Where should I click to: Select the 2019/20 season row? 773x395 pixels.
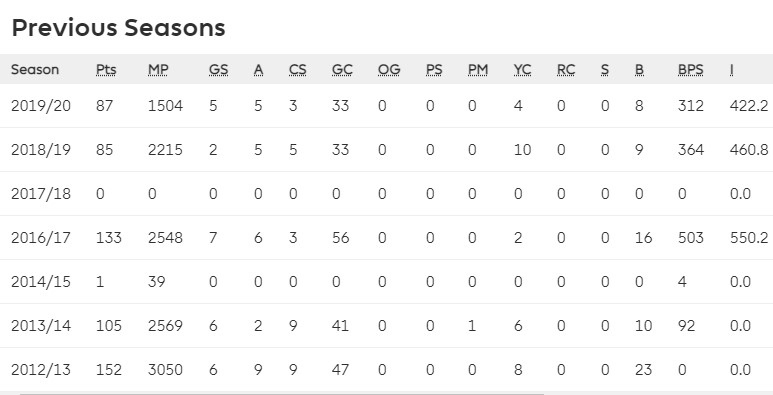[386, 106]
